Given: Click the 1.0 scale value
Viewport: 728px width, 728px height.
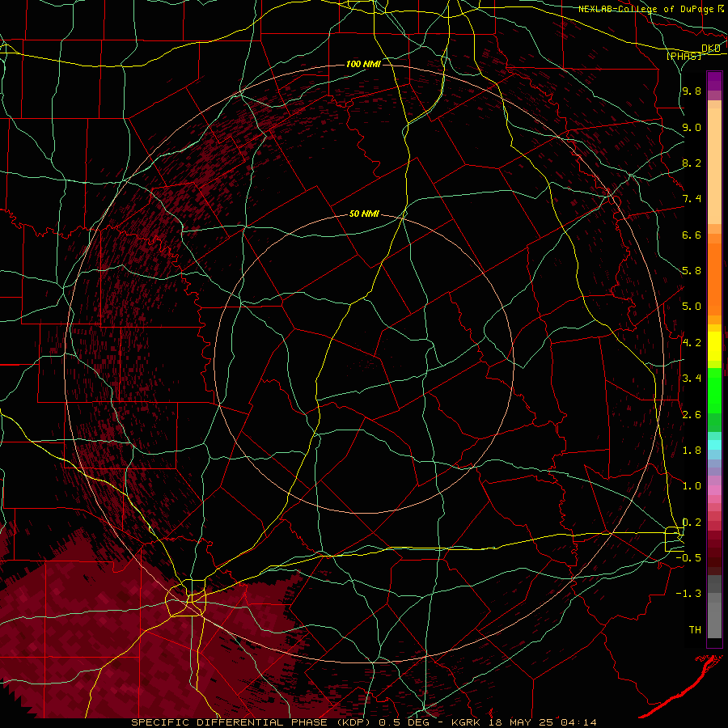Looking at the screenshot, I should click(692, 486).
